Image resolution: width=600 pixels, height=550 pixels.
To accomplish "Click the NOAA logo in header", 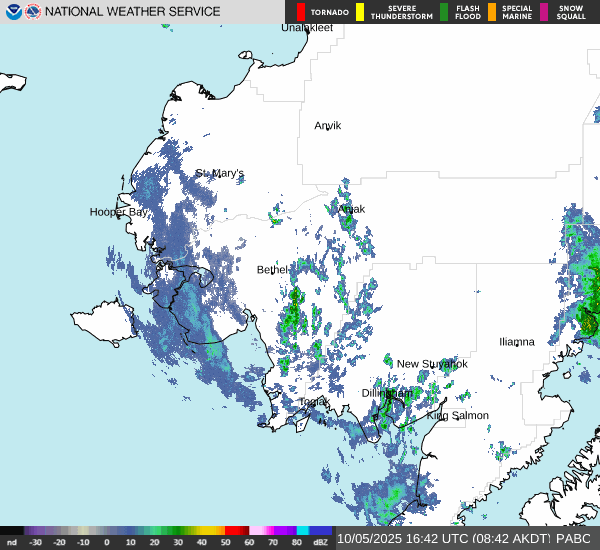I will click(x=11, y=12).
